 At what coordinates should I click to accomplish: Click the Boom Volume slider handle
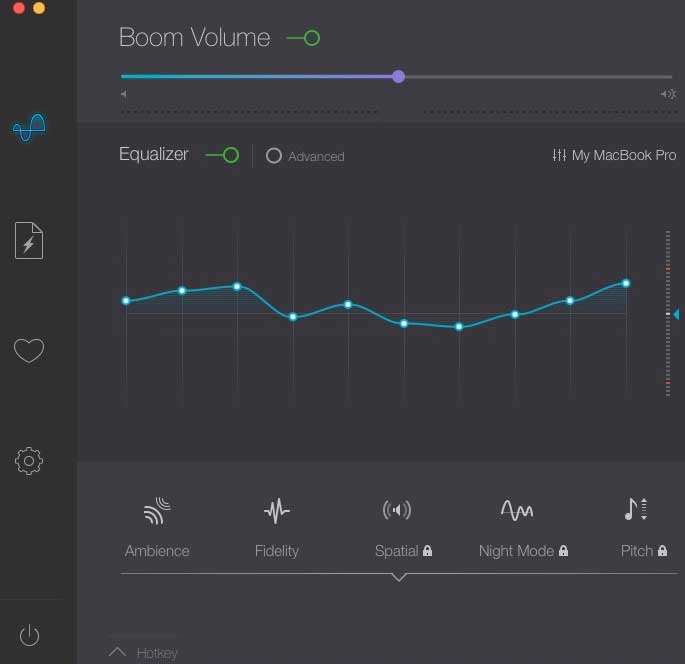pos(398,77)
